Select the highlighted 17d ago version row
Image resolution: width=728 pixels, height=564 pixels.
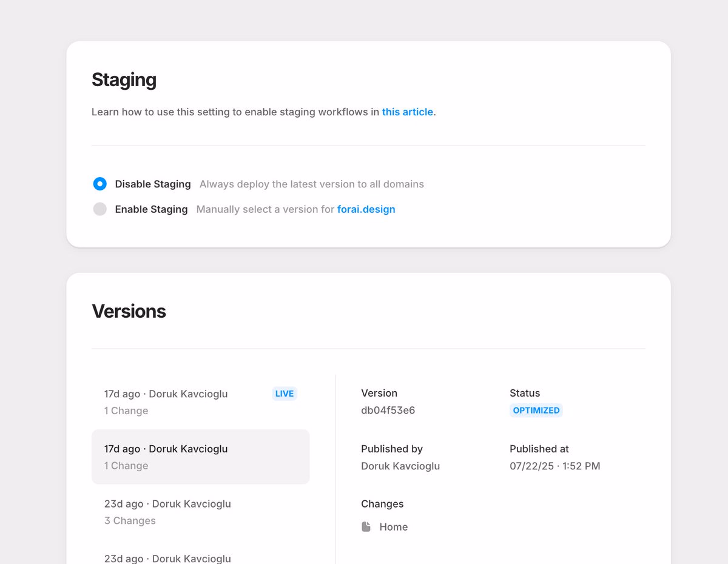click(201, 457)
